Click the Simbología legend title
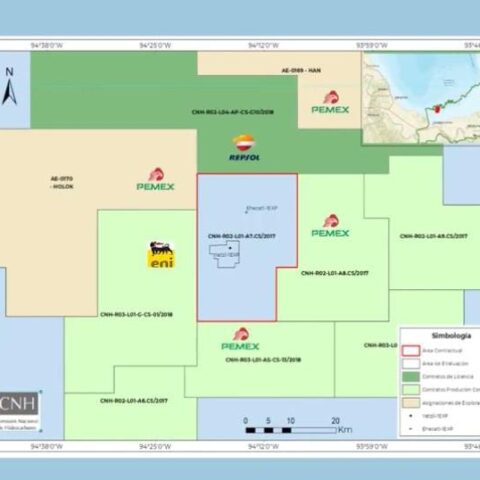This screenshot has height=480, width=480. (451, 336)
